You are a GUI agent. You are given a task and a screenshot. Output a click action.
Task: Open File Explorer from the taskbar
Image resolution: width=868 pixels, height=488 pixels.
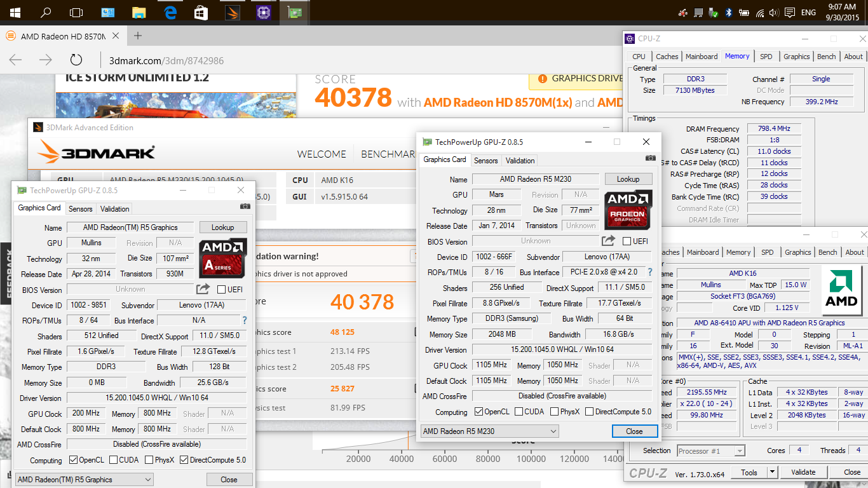[139, 12]
